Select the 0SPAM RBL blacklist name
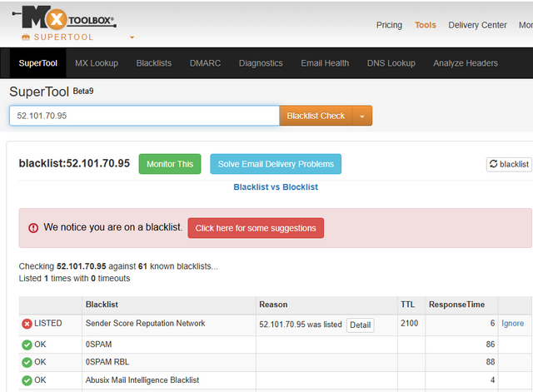The width and height of the screenshot is (533, 392). click(107, 362)
